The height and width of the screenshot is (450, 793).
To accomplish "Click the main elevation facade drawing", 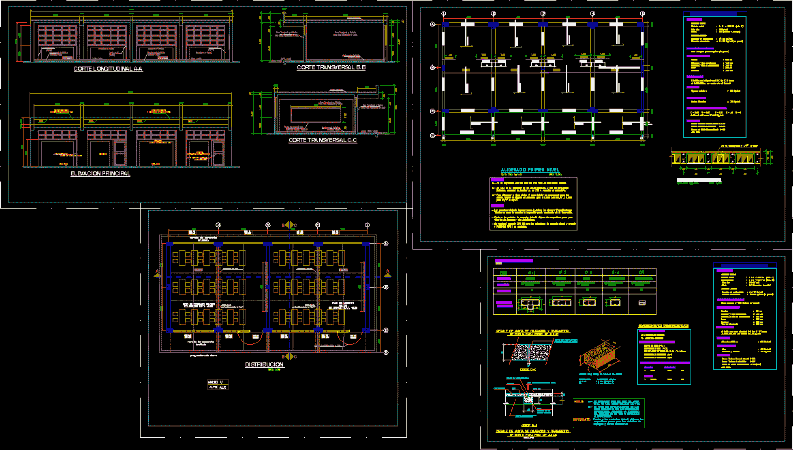I will (125, 135).
